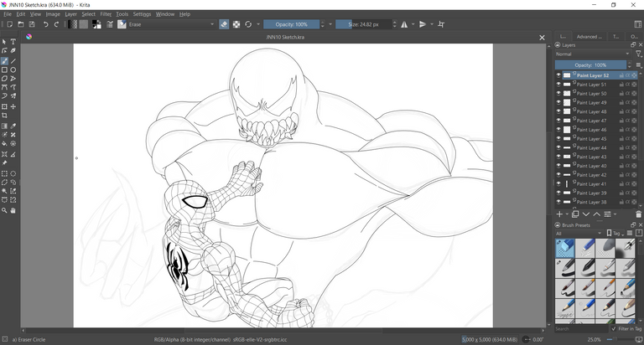This screenshot has width=644, height=345.
Task: Select the Fill bucket tool
Action: 4,143
